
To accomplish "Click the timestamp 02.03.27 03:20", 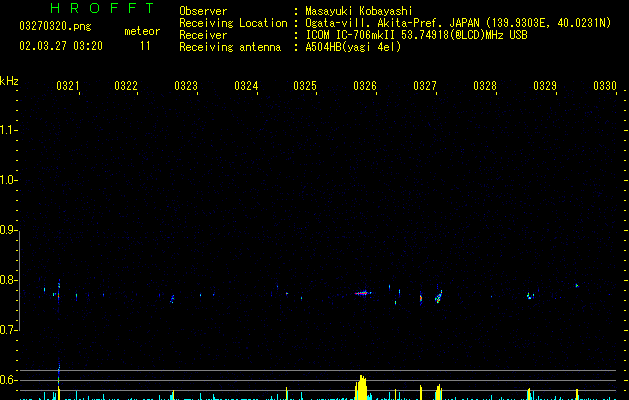I will [x=61, y=46].
